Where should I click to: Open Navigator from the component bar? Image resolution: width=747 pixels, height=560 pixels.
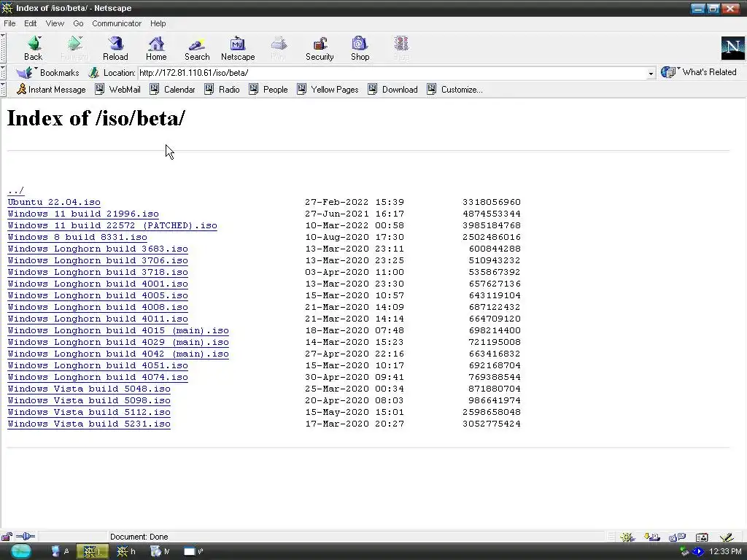tap(627, 537)
